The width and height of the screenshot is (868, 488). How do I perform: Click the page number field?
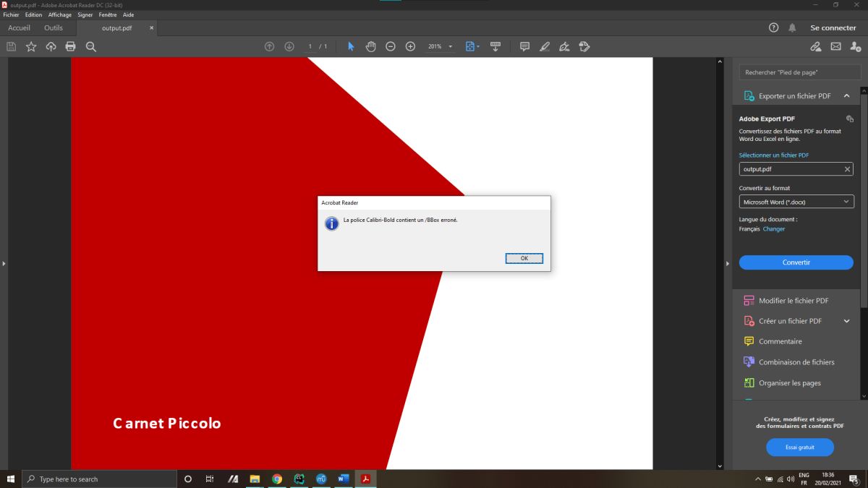click(x=310, y=46)
